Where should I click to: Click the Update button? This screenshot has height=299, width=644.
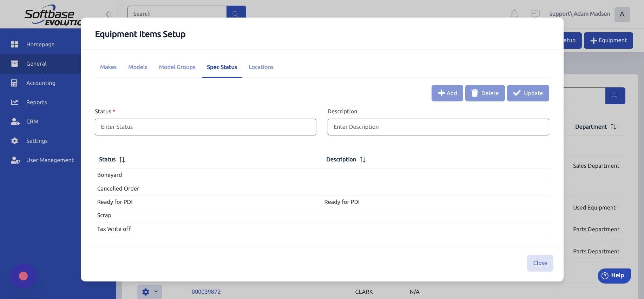[528, 93]
